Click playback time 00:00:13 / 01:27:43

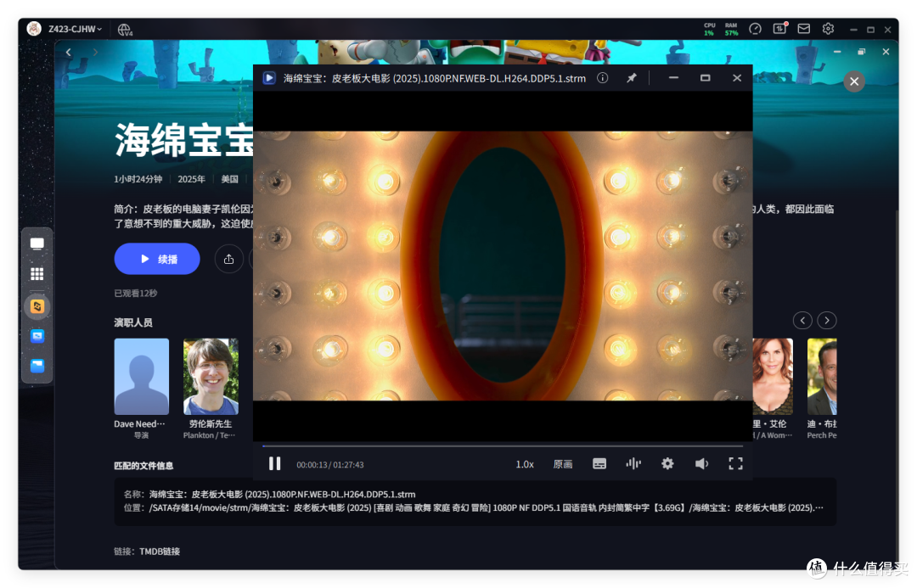coord(329,465)
